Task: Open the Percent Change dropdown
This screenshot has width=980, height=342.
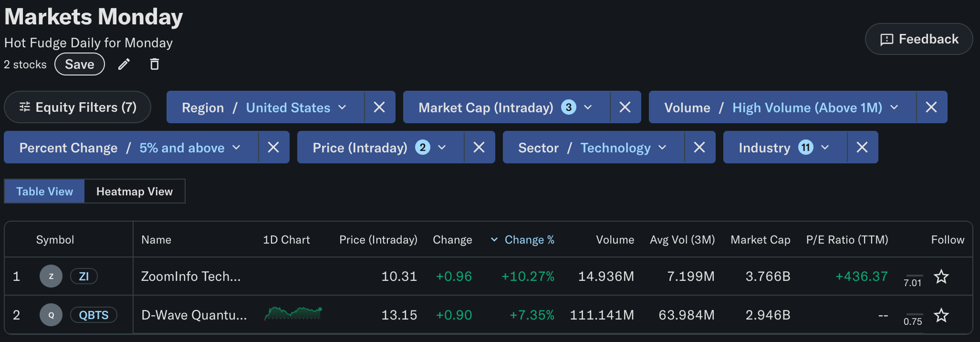Action: click(131, 147)
